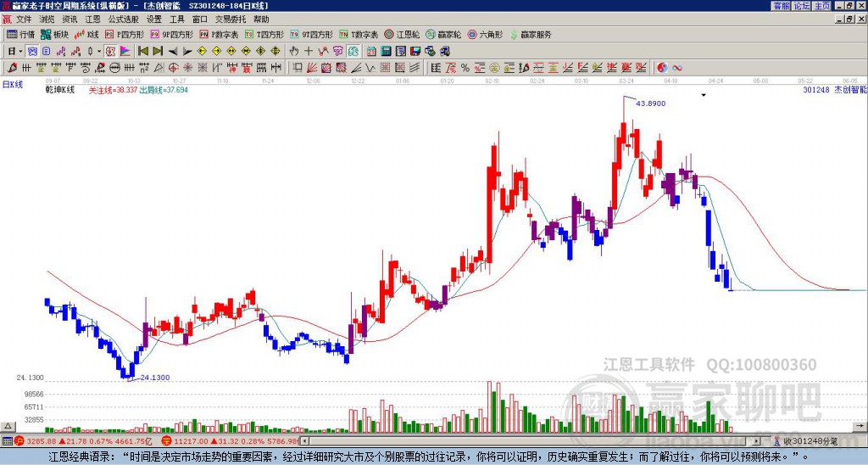Viewport: 868px width, 465px height.
Task: Open the P数字表 tool
Action: coord(220,34)
